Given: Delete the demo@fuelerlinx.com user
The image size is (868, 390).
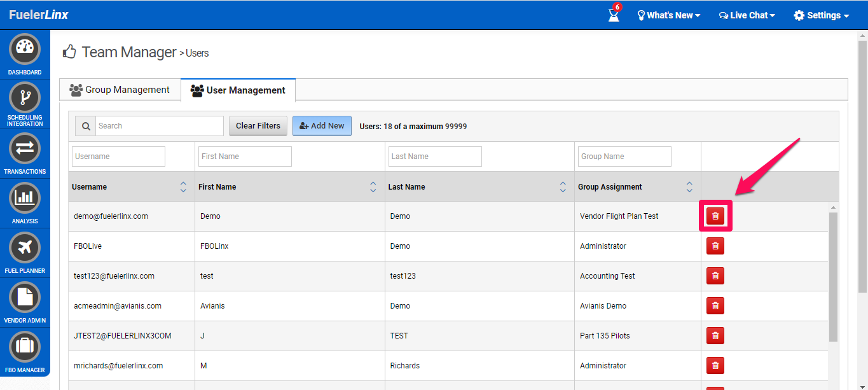Looking at the screenshot, I should 715,216.
